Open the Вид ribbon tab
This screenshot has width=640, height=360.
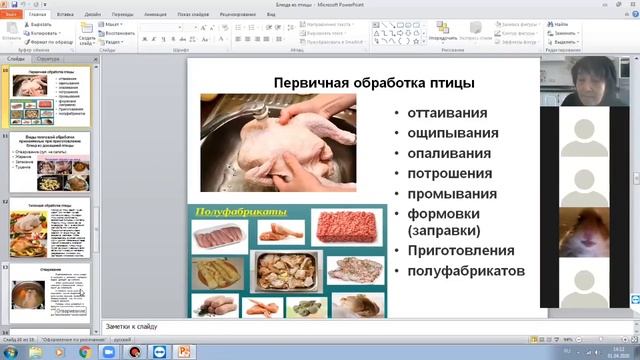(271, 14)
